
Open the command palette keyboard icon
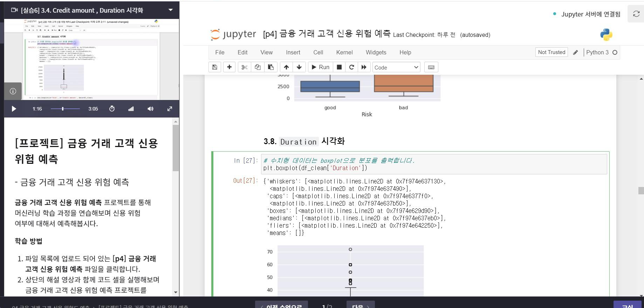click(431, 67)
